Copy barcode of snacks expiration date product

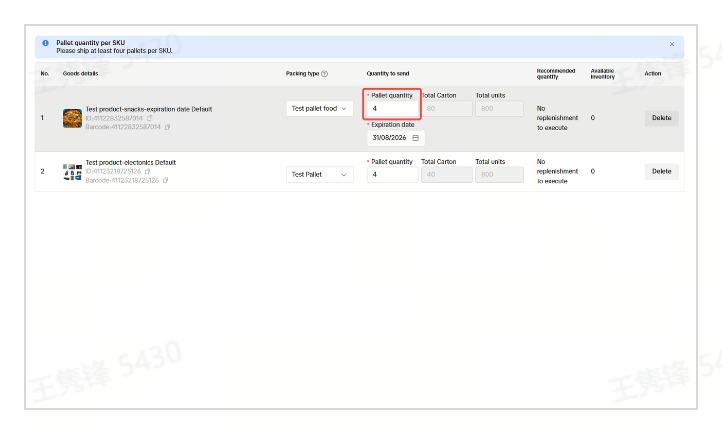pos(167,127)
